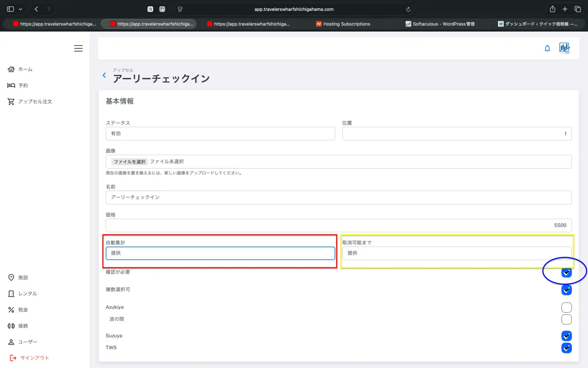The height and width of the screenshot is (368, 588).
Task: Click the hamburger menu icon
Action: click(78, 48)
